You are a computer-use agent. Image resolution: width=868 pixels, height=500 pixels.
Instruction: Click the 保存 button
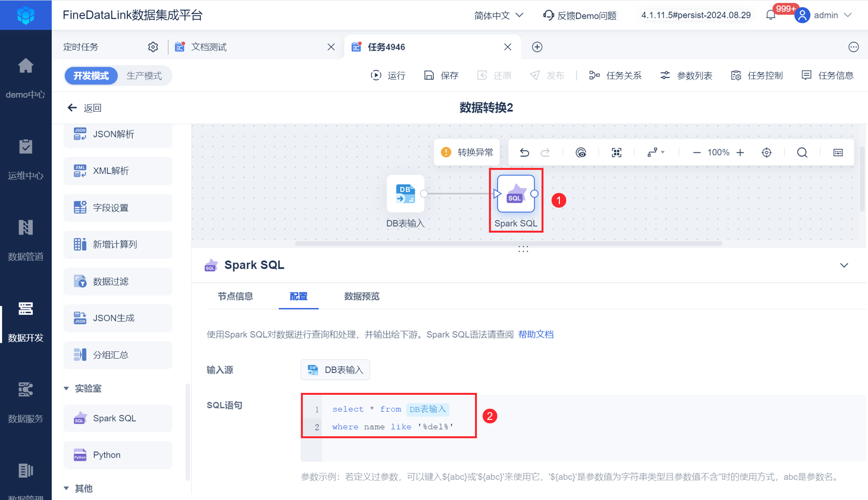[441, 75]
